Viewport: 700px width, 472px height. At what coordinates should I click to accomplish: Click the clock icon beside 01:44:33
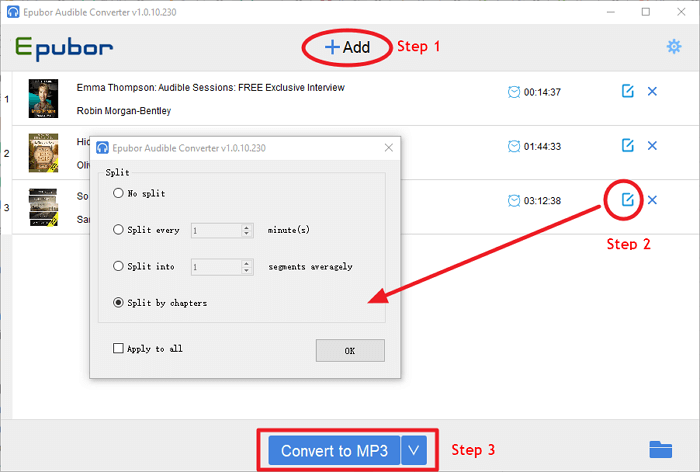click(x=514, y=146)
